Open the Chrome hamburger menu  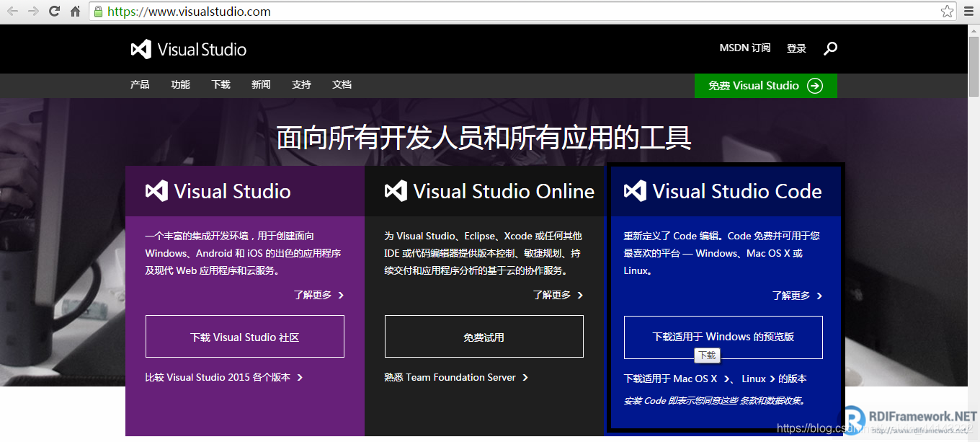(x=968, y=11)
